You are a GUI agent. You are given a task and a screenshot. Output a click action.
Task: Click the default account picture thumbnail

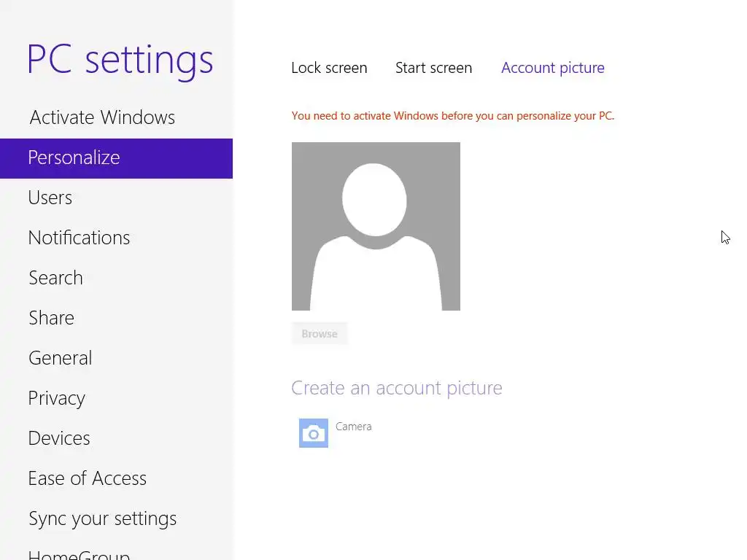[376, 226]
